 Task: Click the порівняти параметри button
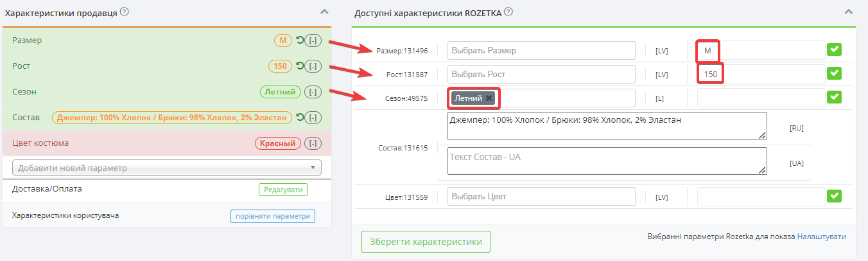[273, 216]
